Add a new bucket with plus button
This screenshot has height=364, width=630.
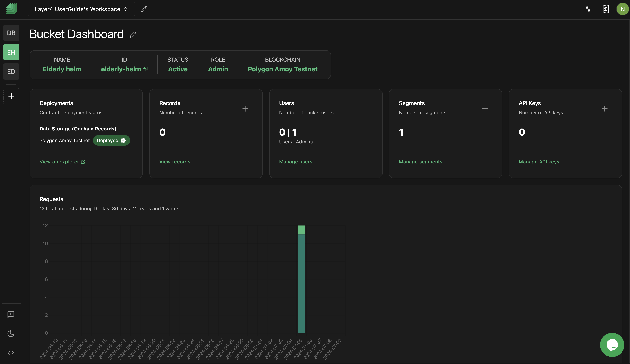coord(11,96)
